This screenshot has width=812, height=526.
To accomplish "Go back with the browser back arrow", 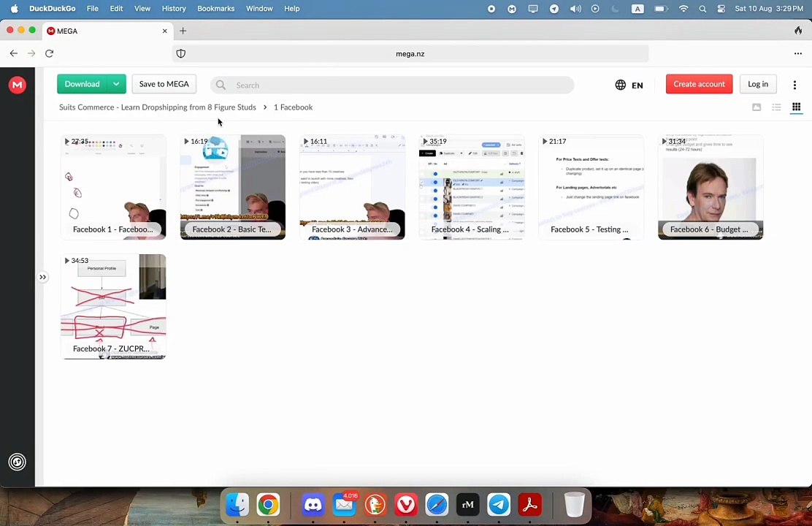I will [14, 53].
